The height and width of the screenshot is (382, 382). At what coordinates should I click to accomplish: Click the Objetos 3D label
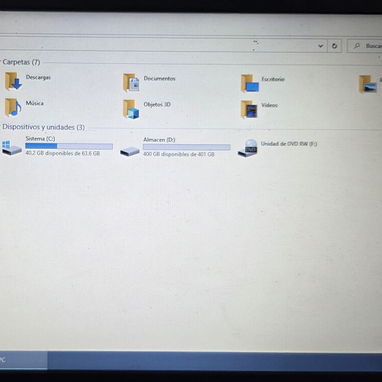[x=157, y=104]
